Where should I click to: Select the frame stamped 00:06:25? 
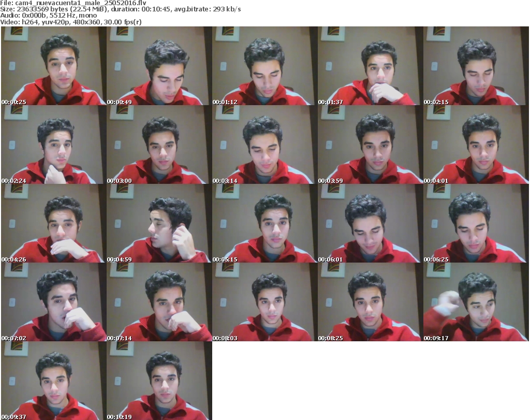pyautogui.click(x=476, y=223)
